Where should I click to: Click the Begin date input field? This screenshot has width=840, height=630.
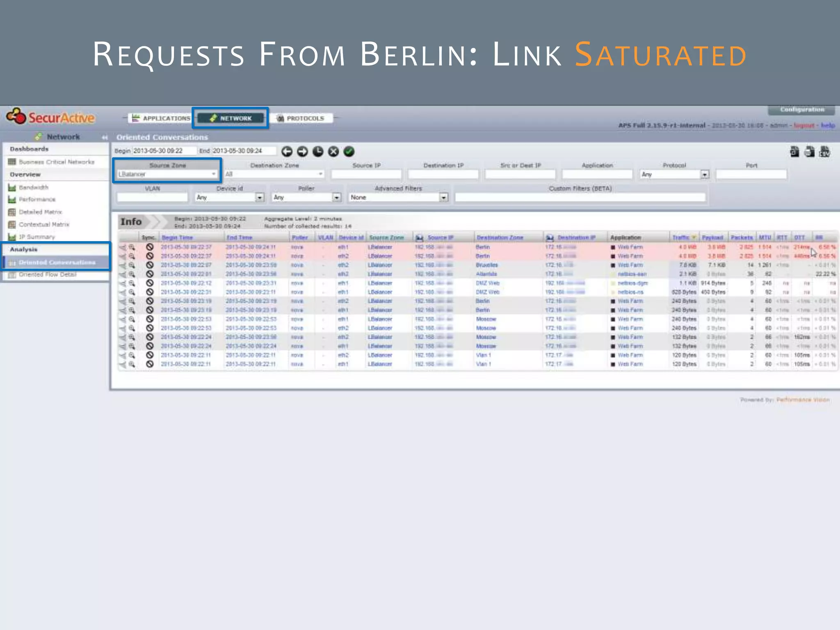[164, 151]
